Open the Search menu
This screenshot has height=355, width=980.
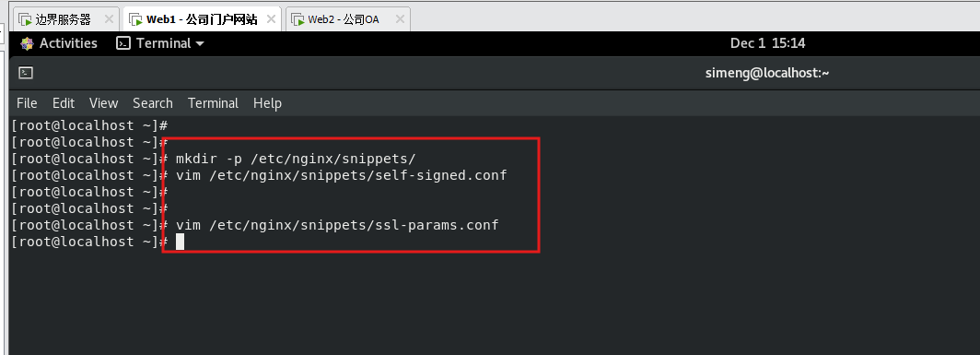tap(153, 102)
